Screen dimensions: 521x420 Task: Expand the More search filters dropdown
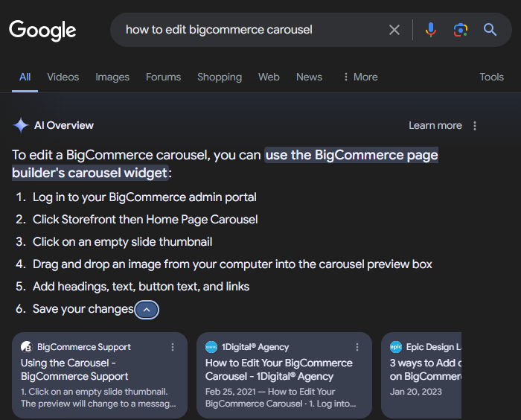point(359,77)
